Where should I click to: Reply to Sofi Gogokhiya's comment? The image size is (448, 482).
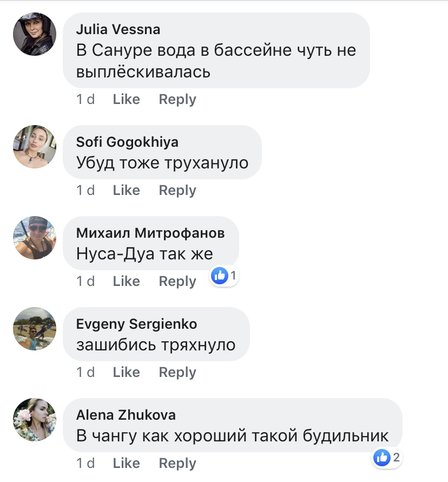177,191
